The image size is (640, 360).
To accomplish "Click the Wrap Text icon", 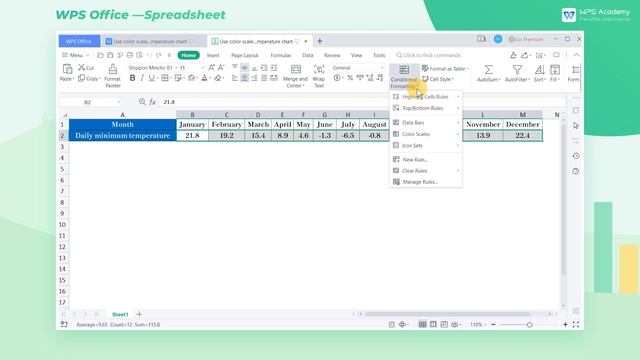I will point(319,69).
